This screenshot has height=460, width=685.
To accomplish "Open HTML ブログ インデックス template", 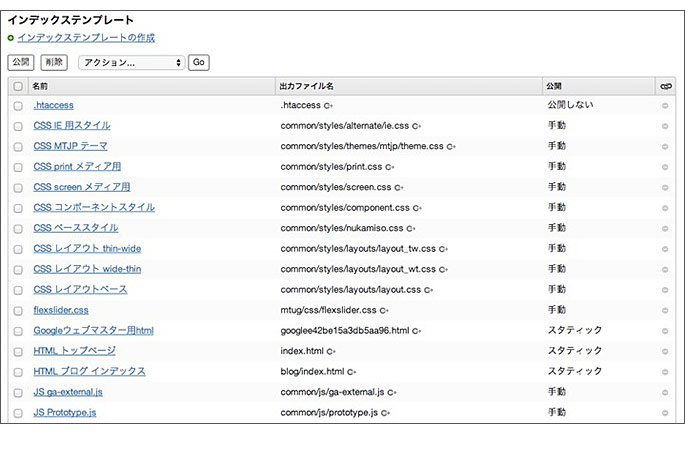I will pos(90,371).
